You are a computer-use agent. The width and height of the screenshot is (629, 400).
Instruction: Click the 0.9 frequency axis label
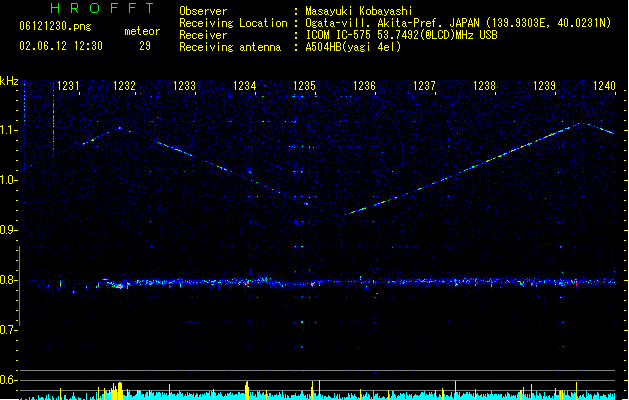(8, 230)
